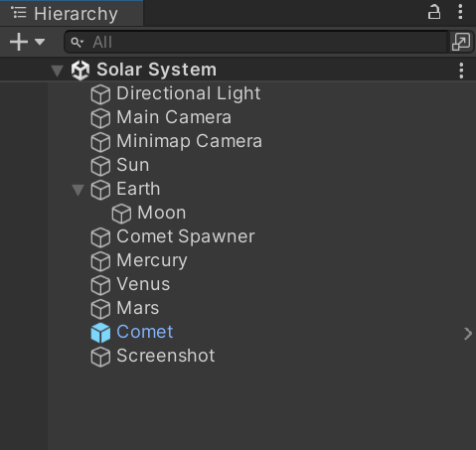The image size is (476, 450).
Task: Toggle the Hierarchy panel lock icon
Action: [434, 12]
